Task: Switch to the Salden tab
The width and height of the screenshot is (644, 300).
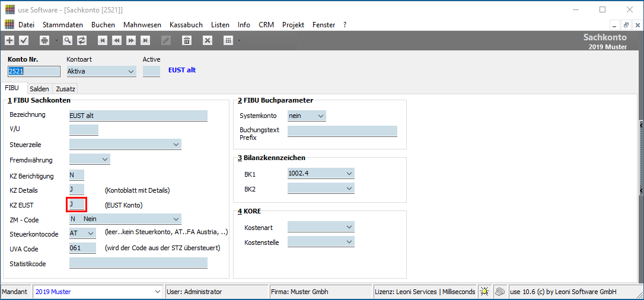Action: 39,89
